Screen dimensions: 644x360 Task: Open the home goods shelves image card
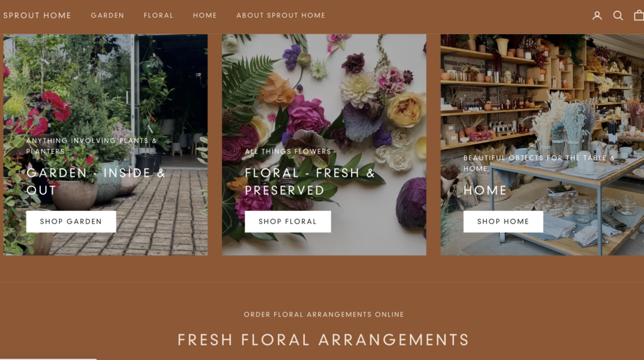542,145
